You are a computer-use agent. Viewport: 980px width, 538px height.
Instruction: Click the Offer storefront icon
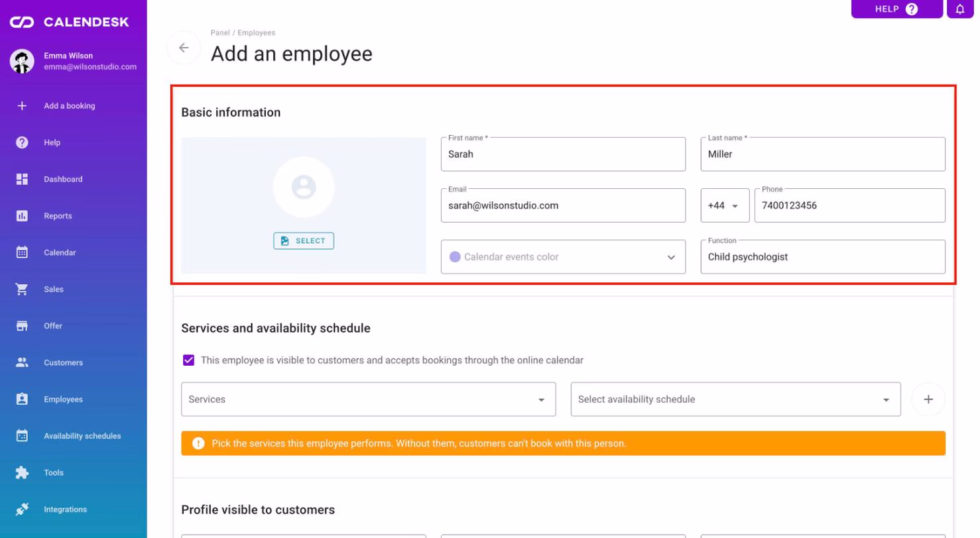[22, 326]
